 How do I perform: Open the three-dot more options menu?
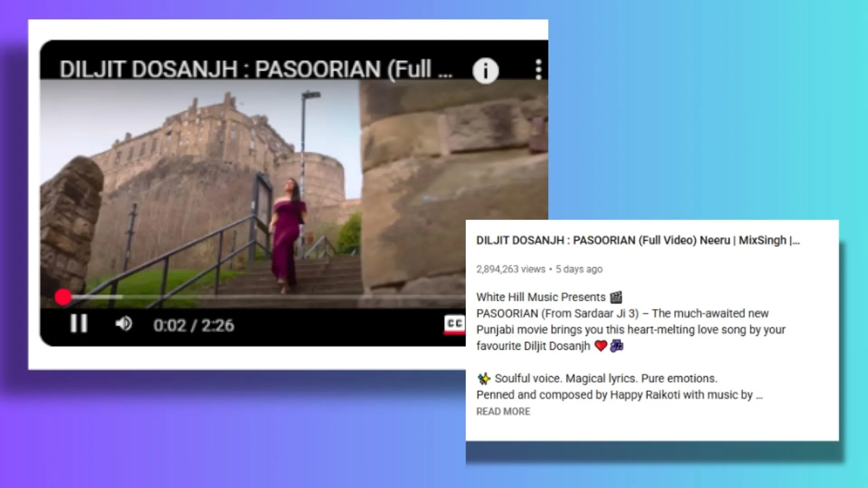[538, 70]
